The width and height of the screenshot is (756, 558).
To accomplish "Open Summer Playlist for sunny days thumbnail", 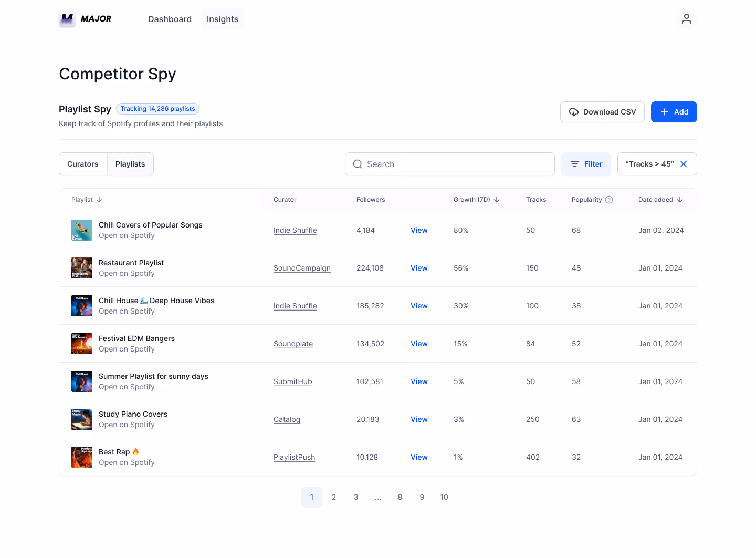I will [82, 381].
